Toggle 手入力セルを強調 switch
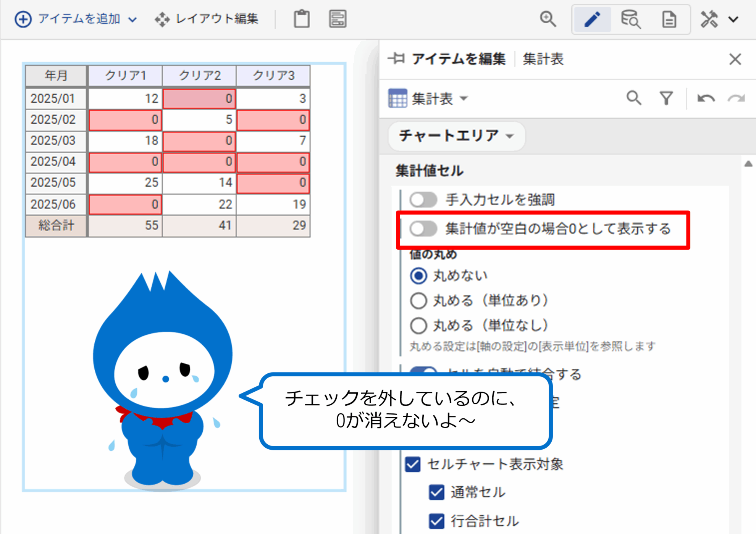This screenshot has height=534, width=756. coord(423,200)
